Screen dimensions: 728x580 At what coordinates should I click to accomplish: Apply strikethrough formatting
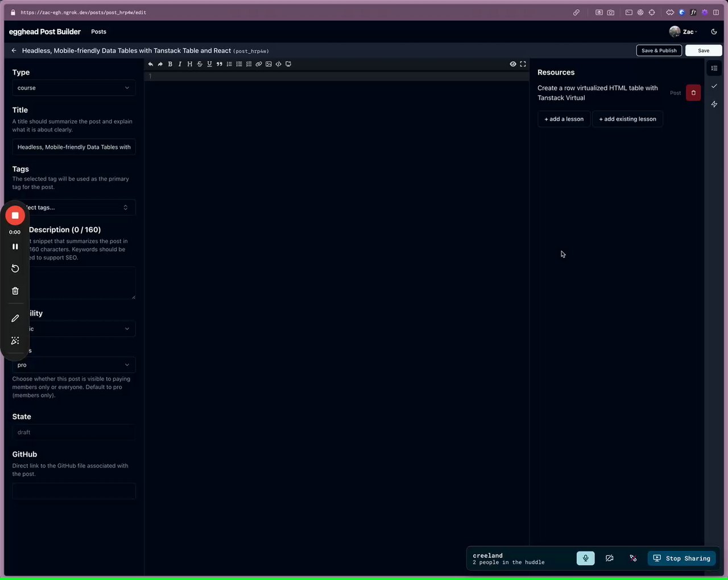200,64
